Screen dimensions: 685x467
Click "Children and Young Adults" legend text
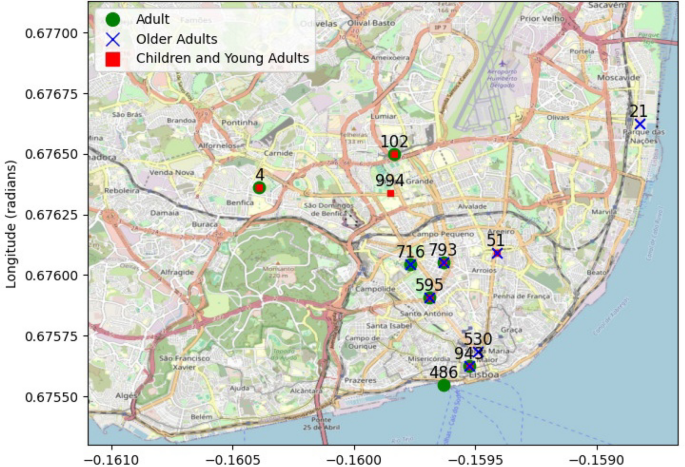click(222, 59)
